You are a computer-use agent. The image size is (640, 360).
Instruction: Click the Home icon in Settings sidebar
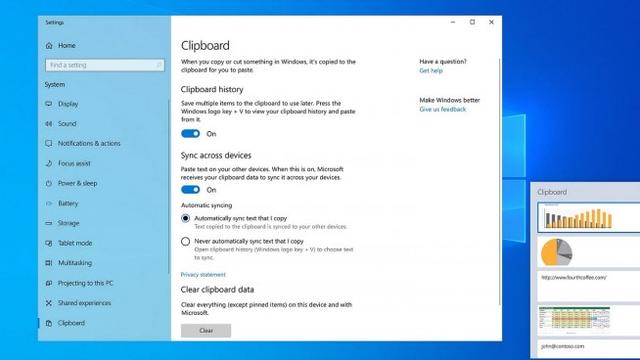click(49, 45)
